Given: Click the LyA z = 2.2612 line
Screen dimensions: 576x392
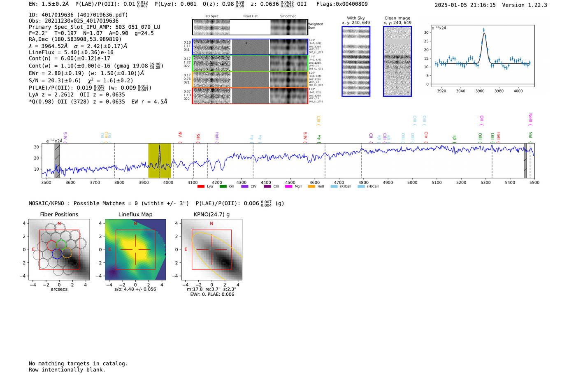Looking at the screenshot, I should point(51,95).
